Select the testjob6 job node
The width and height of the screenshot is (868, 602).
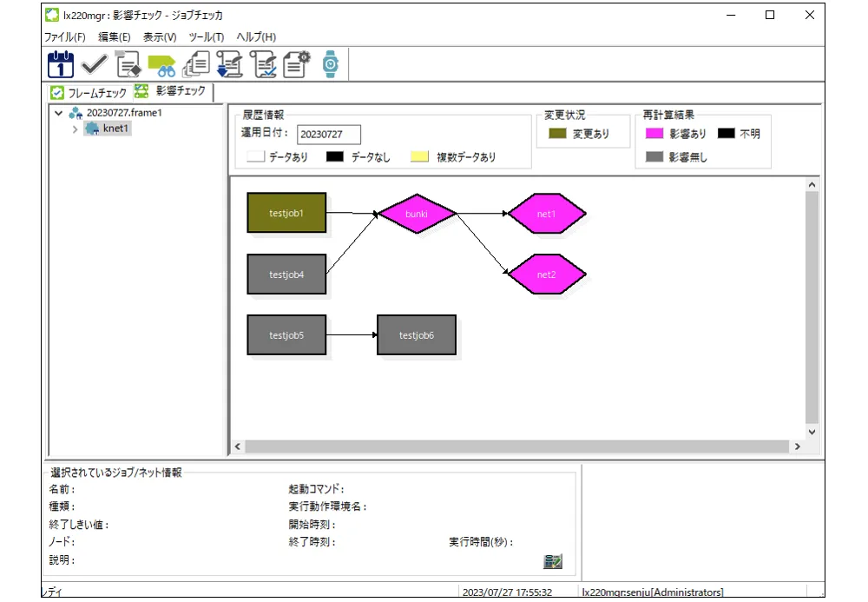tap(417, 335)
